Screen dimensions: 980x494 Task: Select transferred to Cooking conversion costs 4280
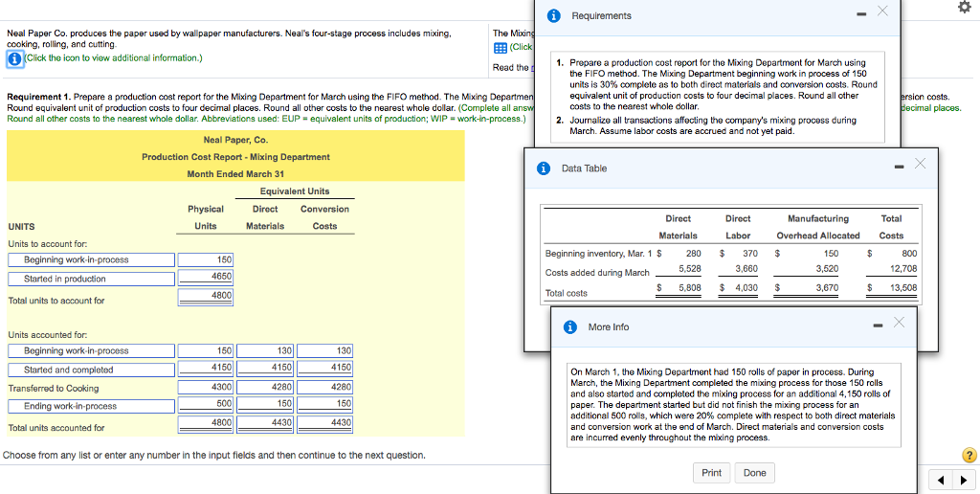(x=325, y=387)
